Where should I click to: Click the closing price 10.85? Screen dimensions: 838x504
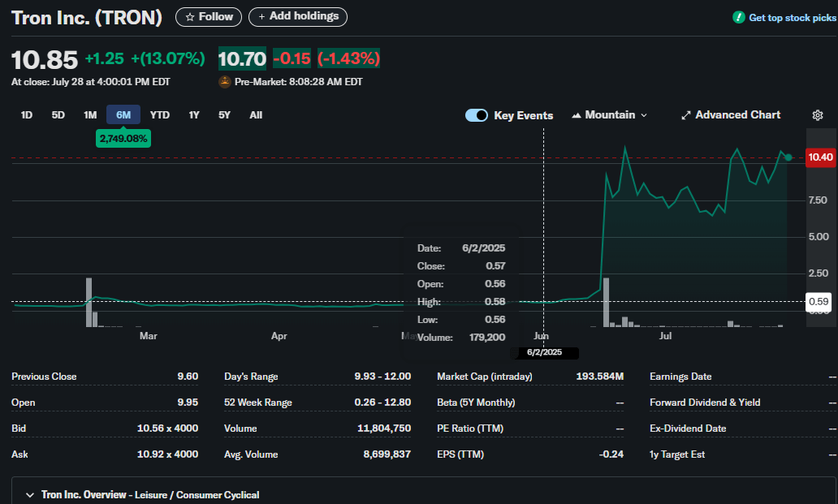click(45, 60)
